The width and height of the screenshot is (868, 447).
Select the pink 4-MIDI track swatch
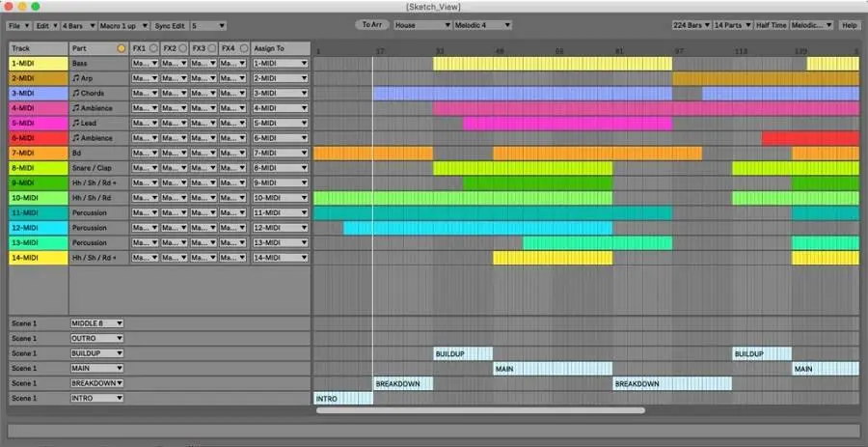(x=39, y=108)
